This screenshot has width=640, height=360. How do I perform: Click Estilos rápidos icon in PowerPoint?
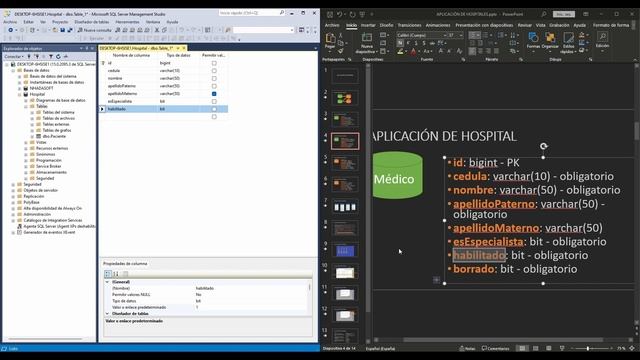[568, 38]
